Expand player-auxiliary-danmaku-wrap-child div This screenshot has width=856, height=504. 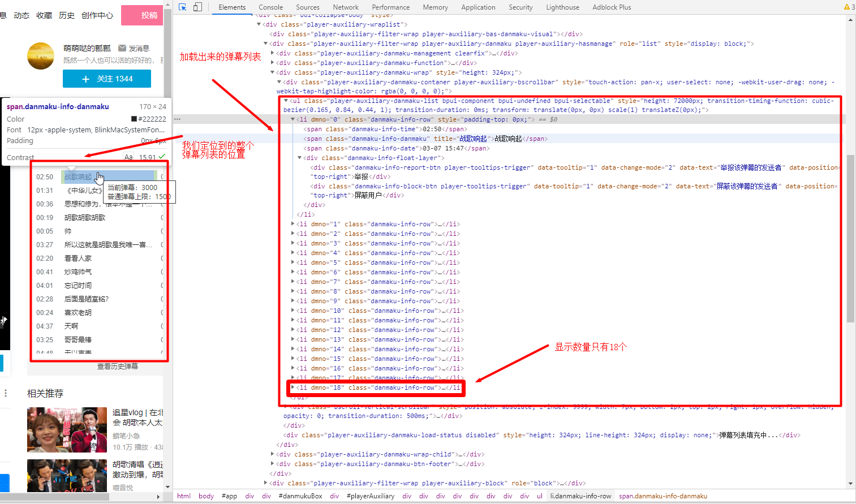[273, 454]
